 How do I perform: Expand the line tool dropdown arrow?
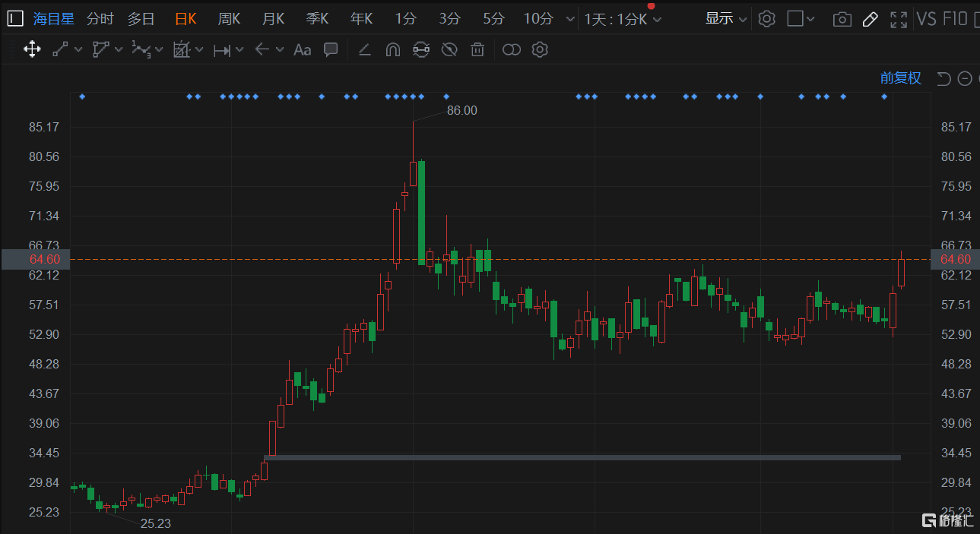click(78, 50)
